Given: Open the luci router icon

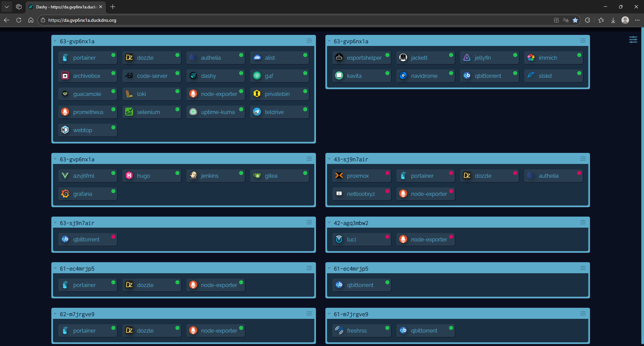Looking at the screenshot, I should point(339,239).
